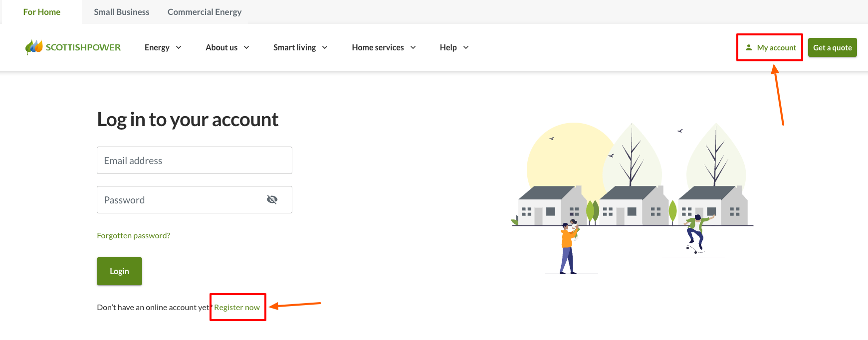Expand the Energy dropdown menu

click(x=163, y=48)
